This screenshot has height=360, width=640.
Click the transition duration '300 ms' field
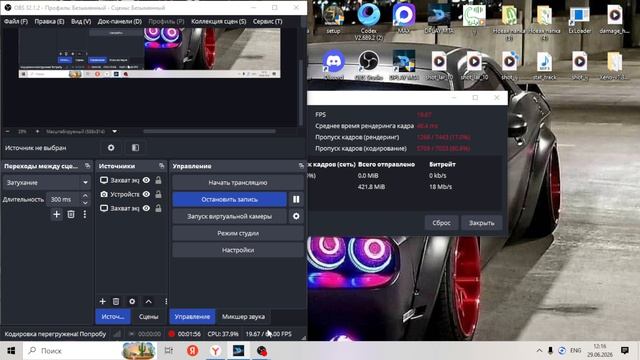tap(63, 199)
